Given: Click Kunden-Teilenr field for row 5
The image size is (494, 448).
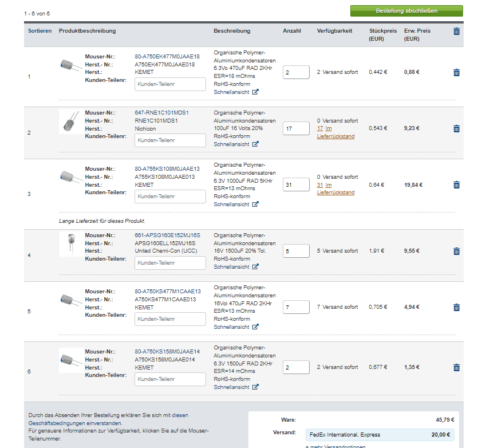Looking at the screenshot, I should pos(170,319).
